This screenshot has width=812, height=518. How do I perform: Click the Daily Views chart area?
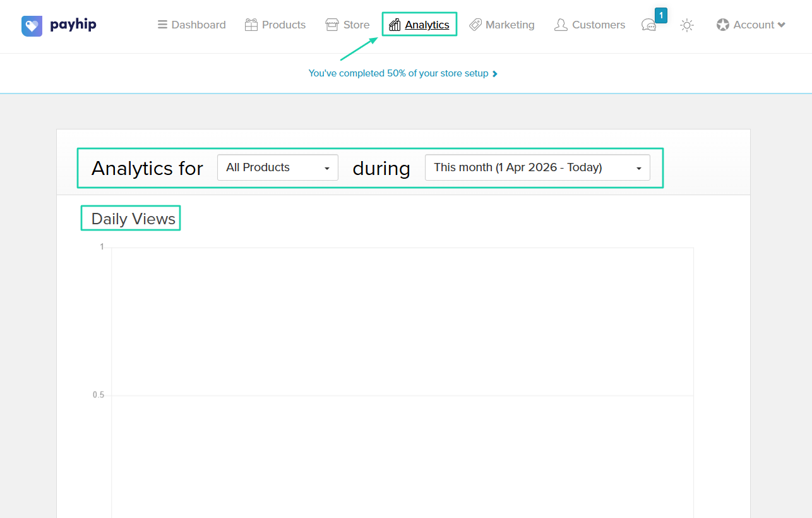tap(403, 383)
